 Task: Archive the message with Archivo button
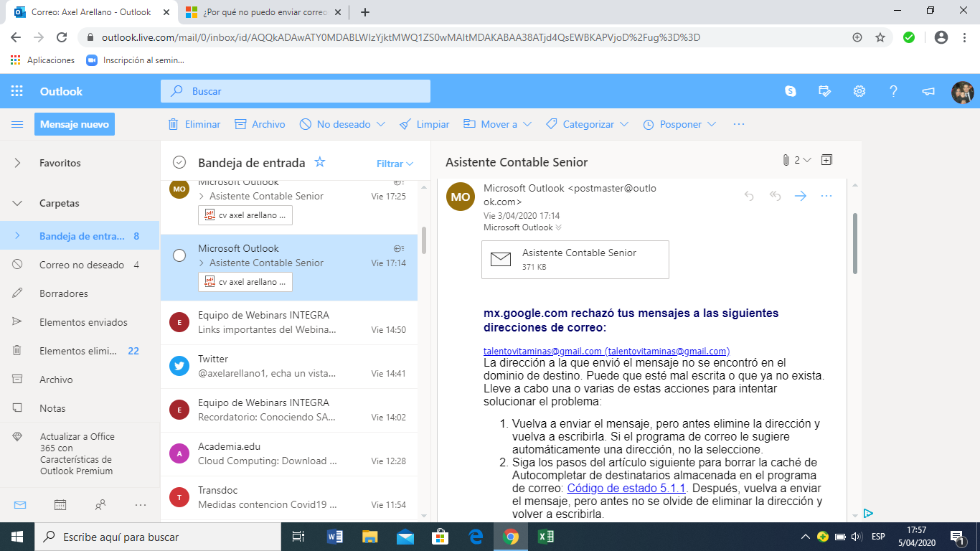260,124
